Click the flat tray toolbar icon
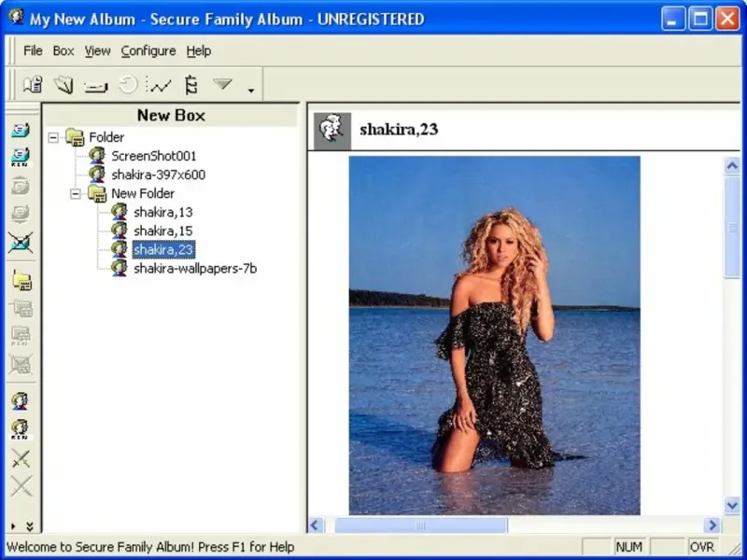The height and width of the screenshot is (560, 747). pyautogui.click(x=96, y=87)
